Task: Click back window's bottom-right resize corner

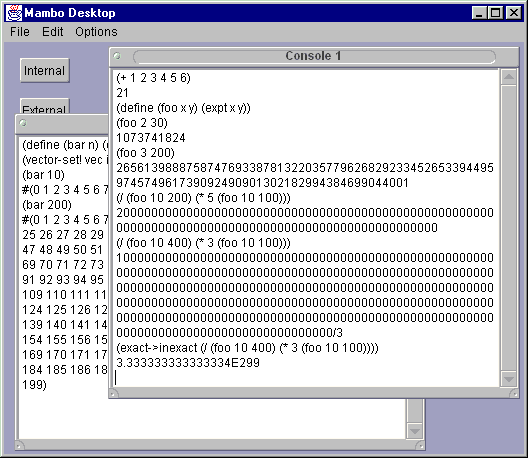Action: tap(420, 446)
